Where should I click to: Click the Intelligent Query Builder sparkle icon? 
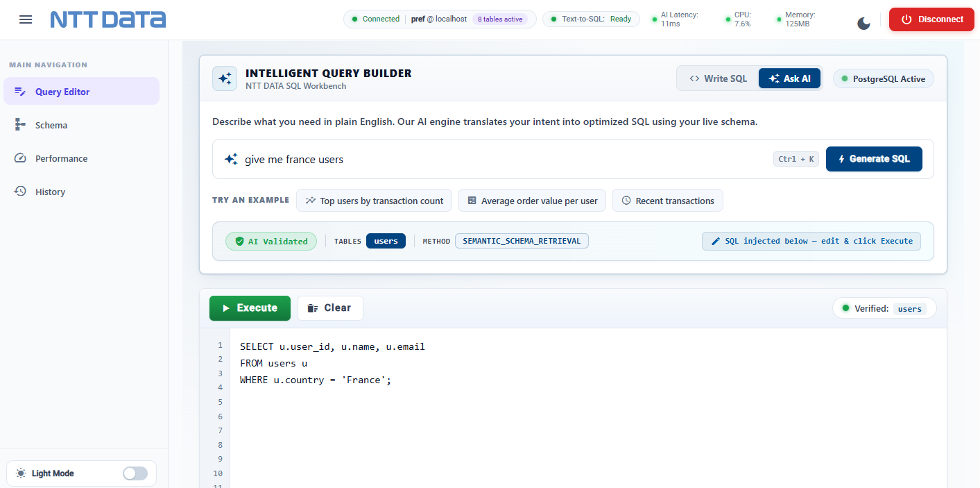pos(225,78)
